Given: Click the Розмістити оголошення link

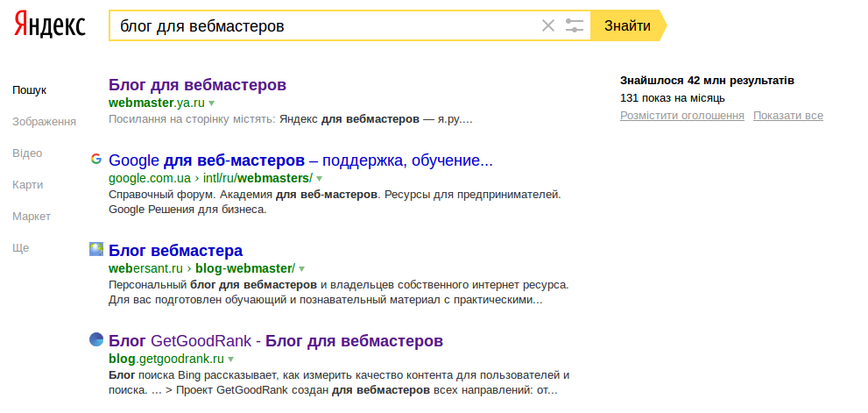Looking at the screenshot, I should (682, 116).
